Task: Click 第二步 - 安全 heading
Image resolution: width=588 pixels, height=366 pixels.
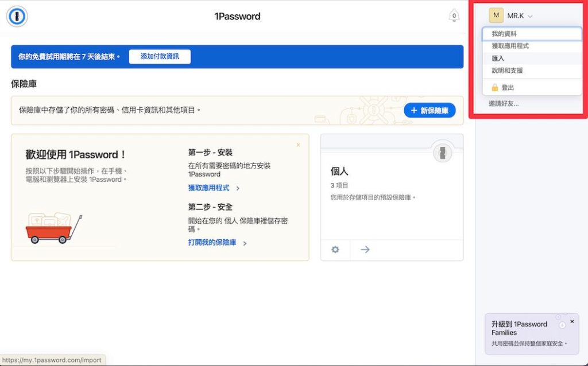Action: pos(210,207)
